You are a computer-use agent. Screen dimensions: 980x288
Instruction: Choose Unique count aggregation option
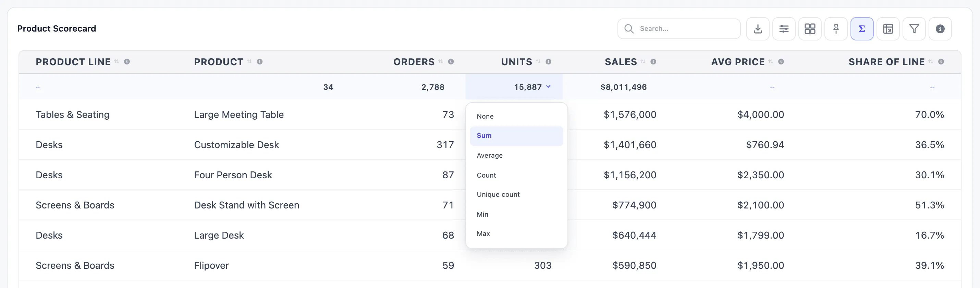[x=517, y=195]
